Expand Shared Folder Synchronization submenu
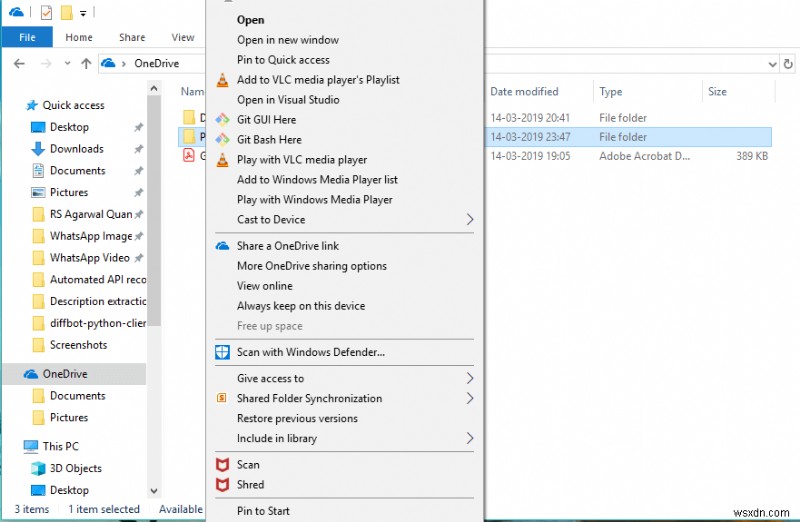Viewport: 800px width, 522px height. coord(345,399)
